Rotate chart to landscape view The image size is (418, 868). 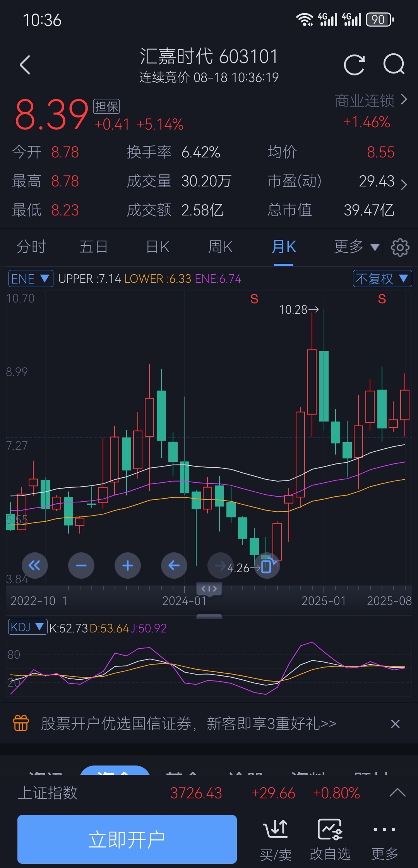267,566
